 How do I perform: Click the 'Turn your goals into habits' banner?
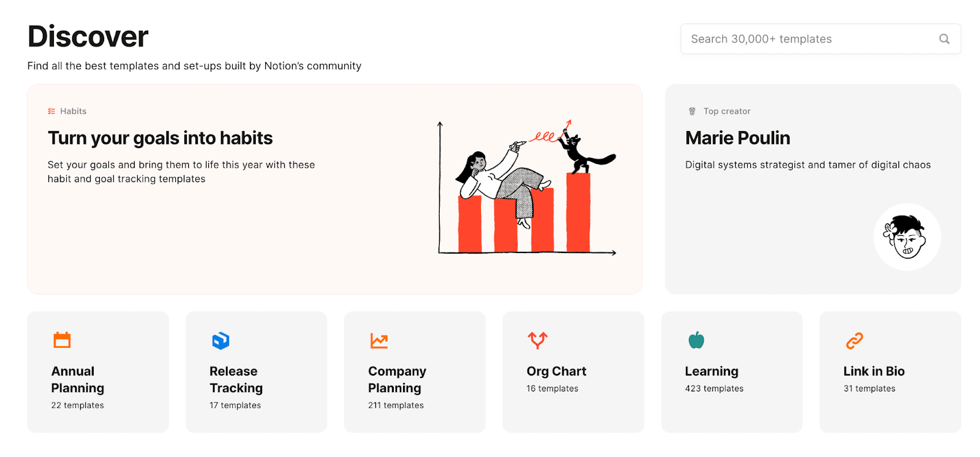[335, 188]
